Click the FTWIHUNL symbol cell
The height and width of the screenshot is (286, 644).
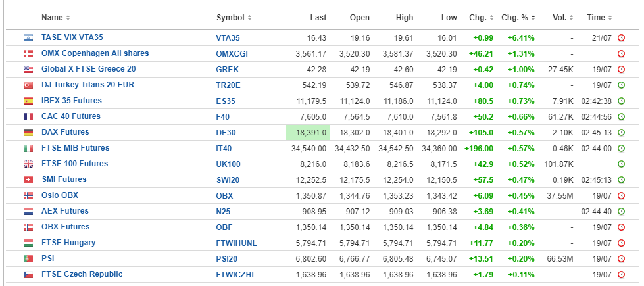pos(237,243)
